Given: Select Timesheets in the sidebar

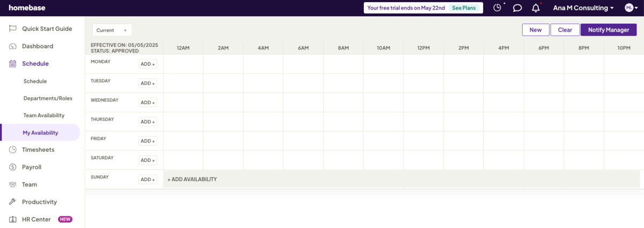Looking at the screenshot, I should click(38, 150).
